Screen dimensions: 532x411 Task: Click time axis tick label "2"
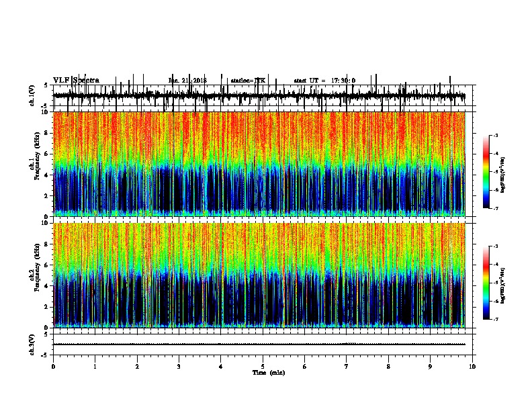tap(137, 367)
